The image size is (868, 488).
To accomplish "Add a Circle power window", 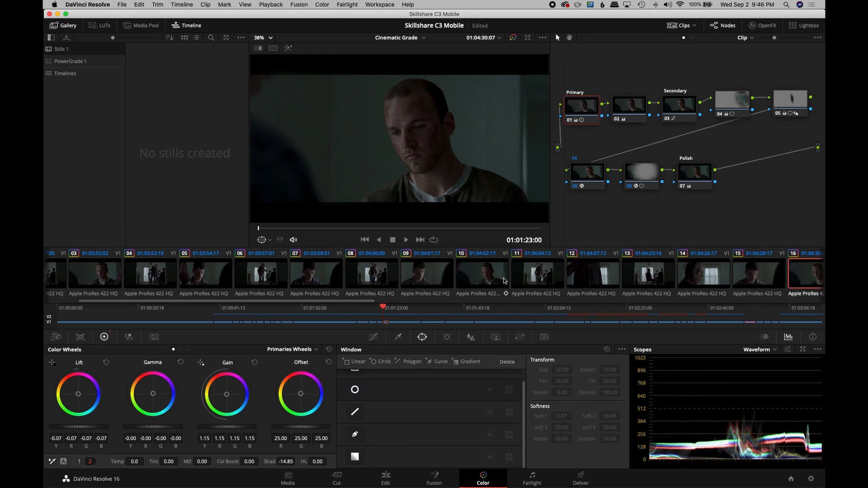I will [x=380, y=361].
